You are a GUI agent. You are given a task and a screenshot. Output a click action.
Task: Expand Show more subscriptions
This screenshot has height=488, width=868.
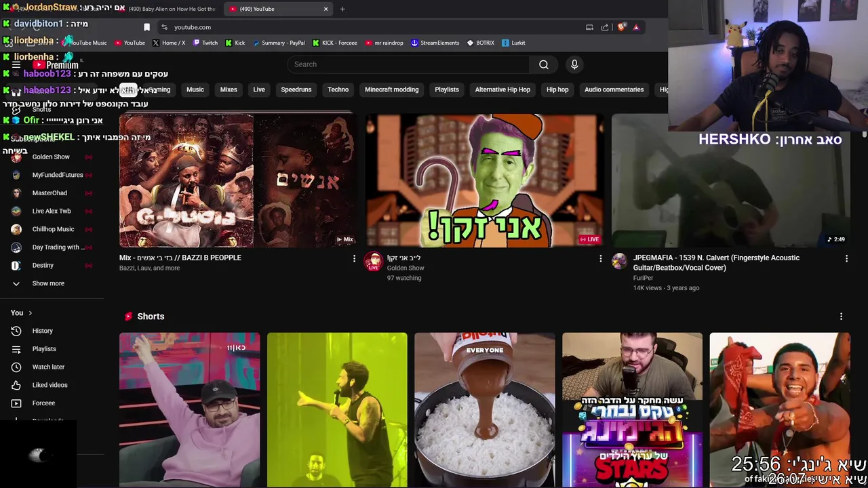point(48,283)
